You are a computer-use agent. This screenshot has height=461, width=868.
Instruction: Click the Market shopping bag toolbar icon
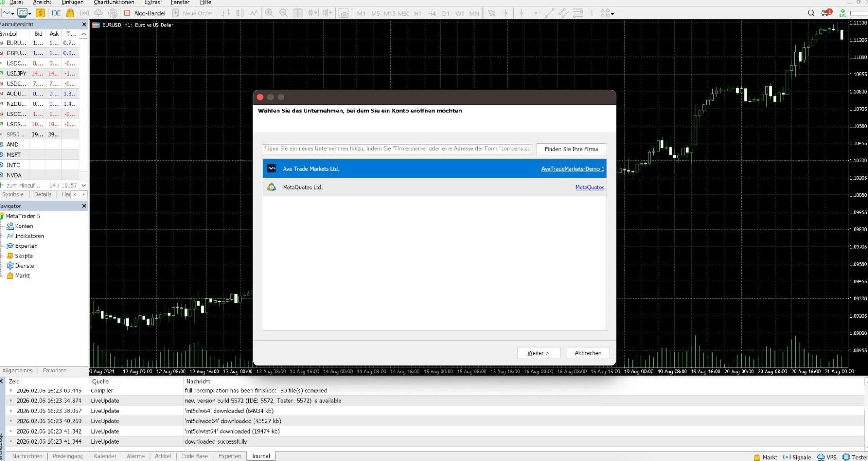[x=70, y=13]
